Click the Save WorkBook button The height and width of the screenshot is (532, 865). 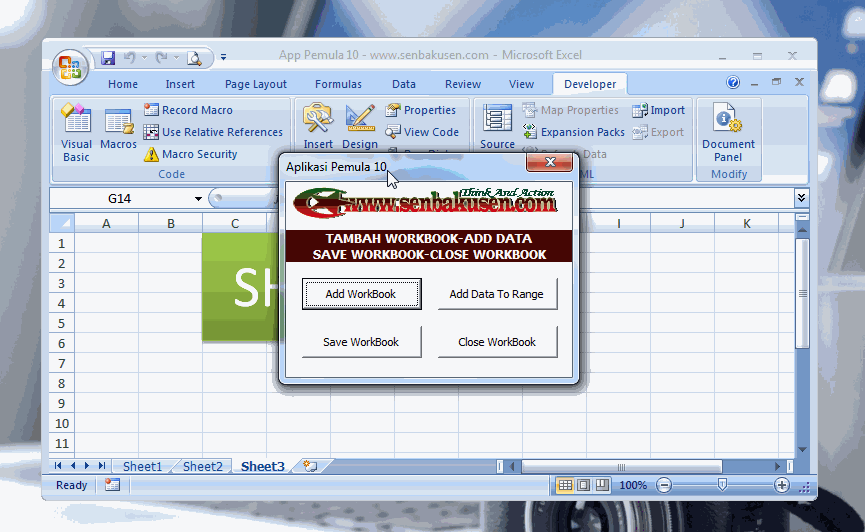pyautogui.click(x=361, y=342)
